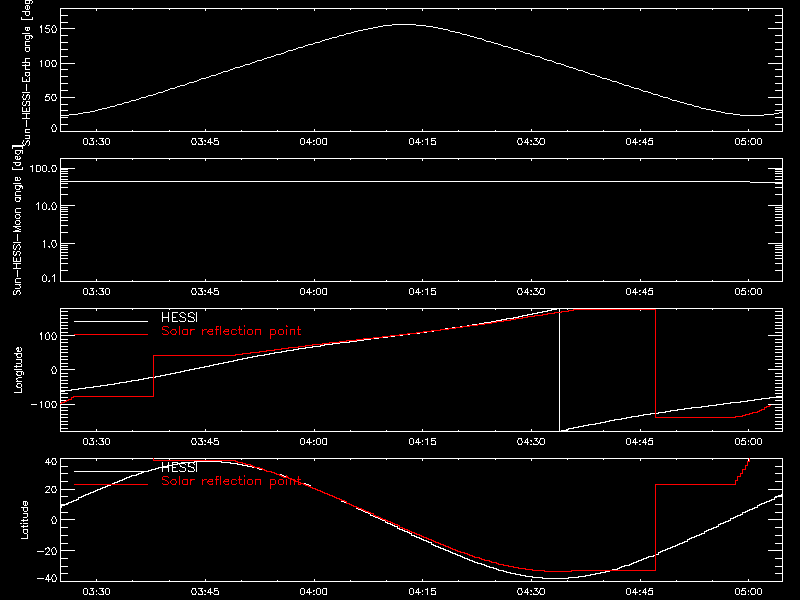The image size is (800, 600).
Task: Click the '20' tick on the Latitude axis
Action: click(51, 490)
